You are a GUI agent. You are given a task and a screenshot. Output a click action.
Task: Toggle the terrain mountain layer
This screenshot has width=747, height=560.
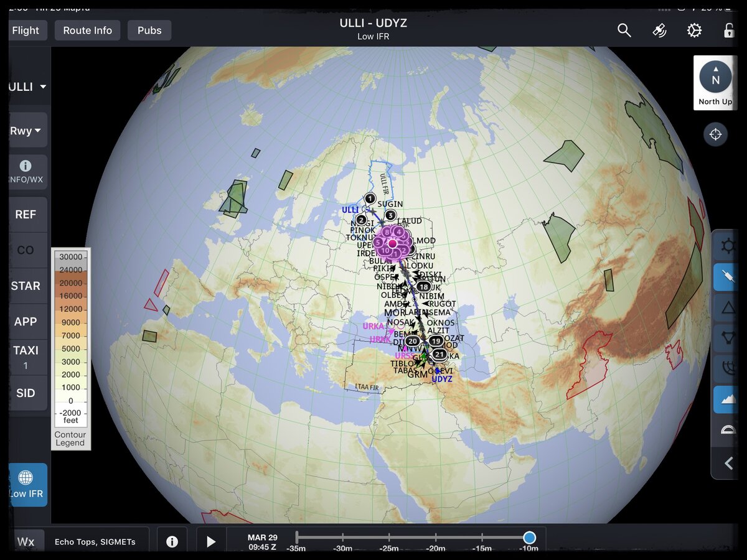pyautogui.click(x=728, y=399)
